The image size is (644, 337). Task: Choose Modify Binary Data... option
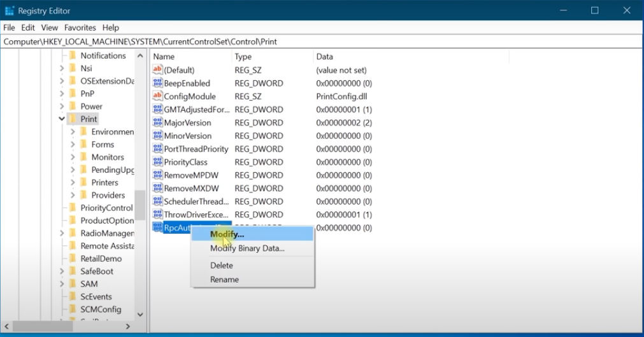tap(252, 248)
